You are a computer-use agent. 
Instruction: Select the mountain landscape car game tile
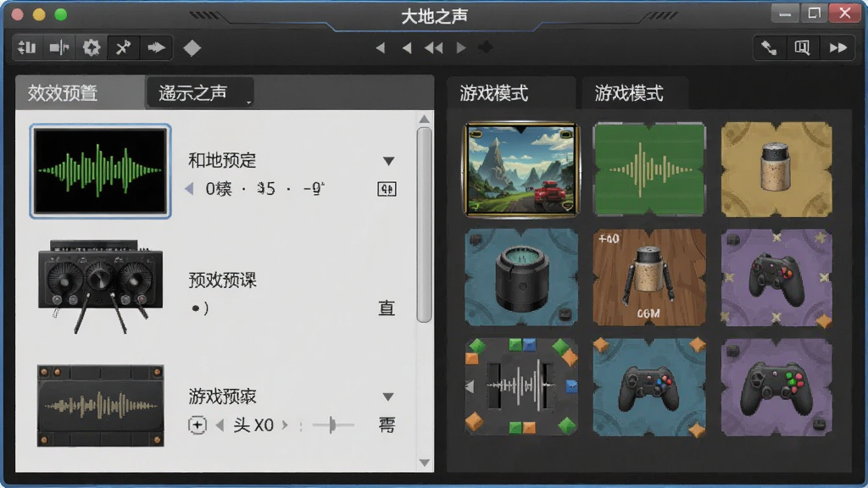coord(521,169)
